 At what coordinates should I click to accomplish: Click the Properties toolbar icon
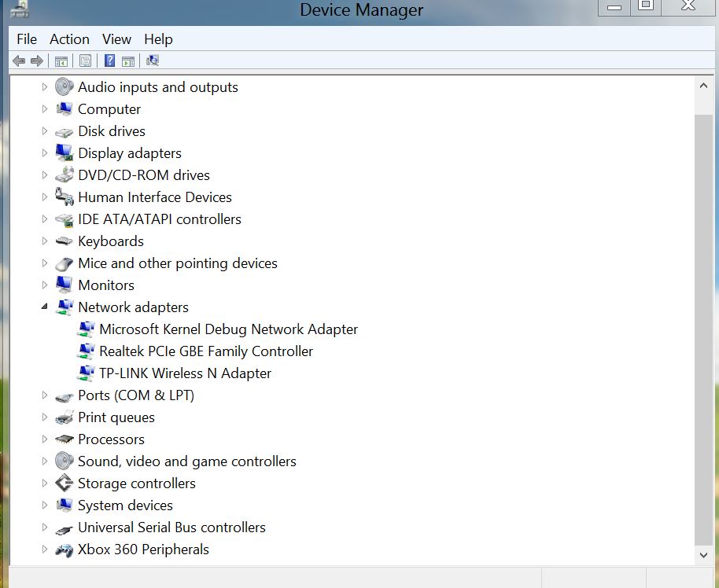click(x=85, y=61)
